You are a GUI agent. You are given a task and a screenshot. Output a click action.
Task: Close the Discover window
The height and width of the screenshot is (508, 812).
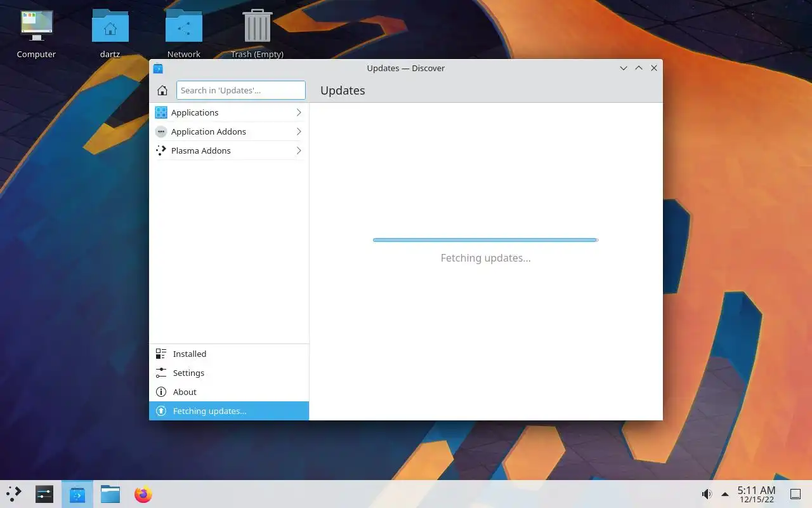click(x=654, y=68)
